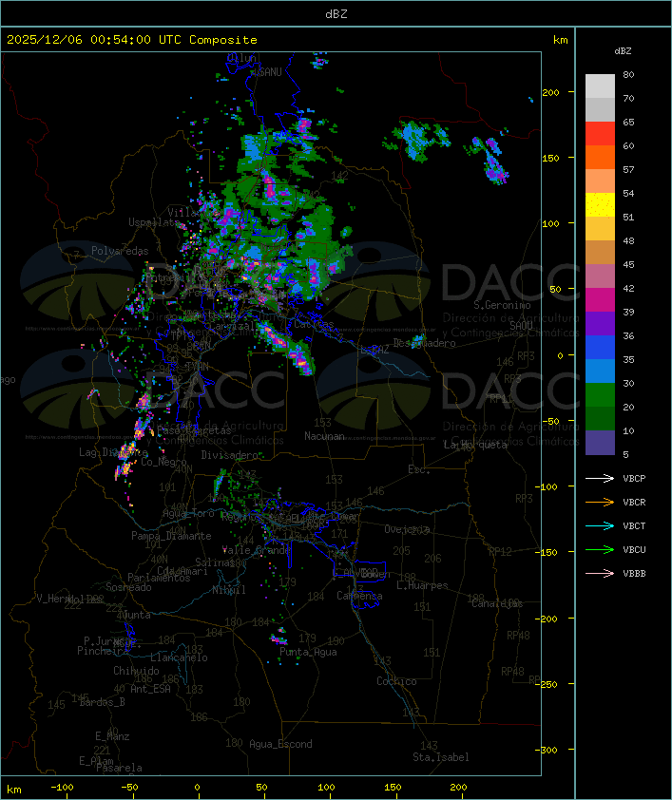The width and height of the screenshot is (672, 800).
Task: Click the Pincheira label on the map
Action: tap(103, 651)
